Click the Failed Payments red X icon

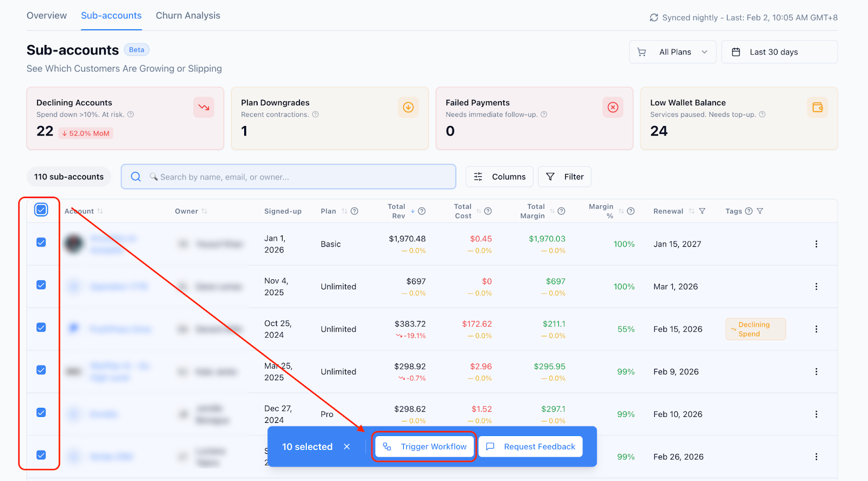(612, 107)
